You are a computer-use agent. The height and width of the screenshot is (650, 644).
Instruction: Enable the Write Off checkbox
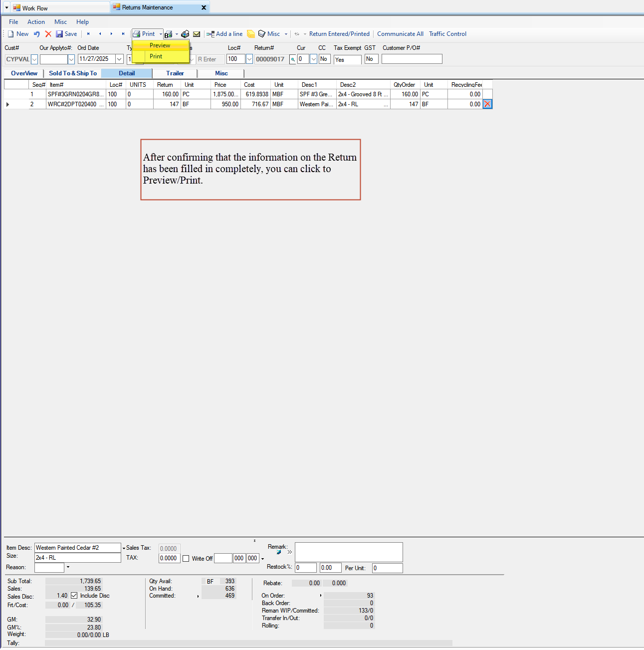coord(186,558)
